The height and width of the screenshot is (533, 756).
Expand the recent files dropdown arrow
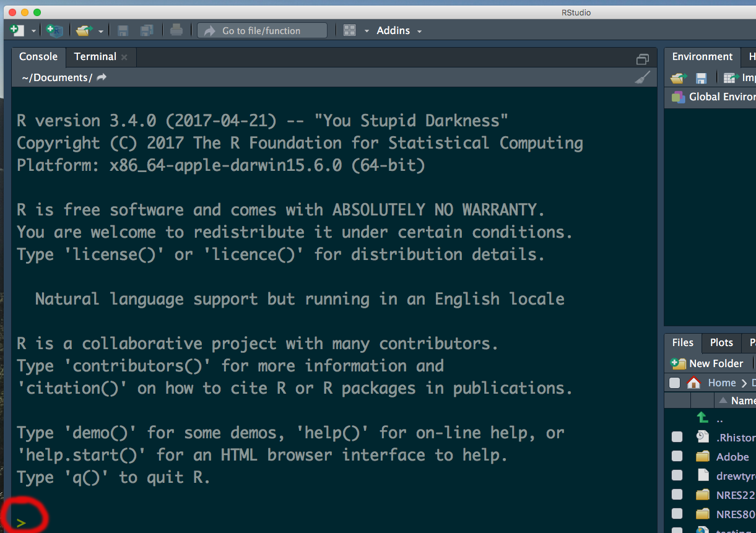click(100, 31)
